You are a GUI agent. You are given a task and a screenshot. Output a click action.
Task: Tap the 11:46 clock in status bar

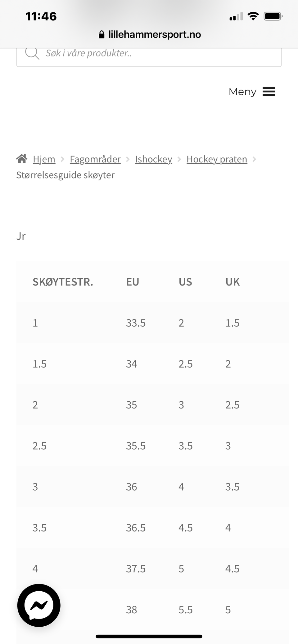[41, 16]
